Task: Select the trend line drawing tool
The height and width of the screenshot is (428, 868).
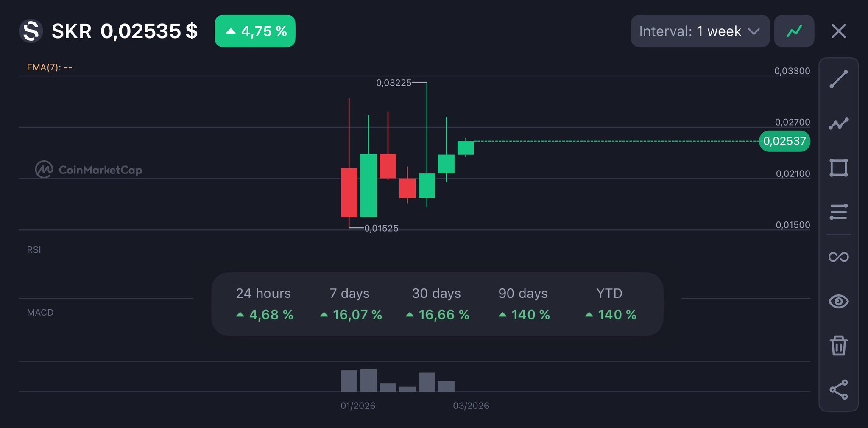Action: click(838, 79)
